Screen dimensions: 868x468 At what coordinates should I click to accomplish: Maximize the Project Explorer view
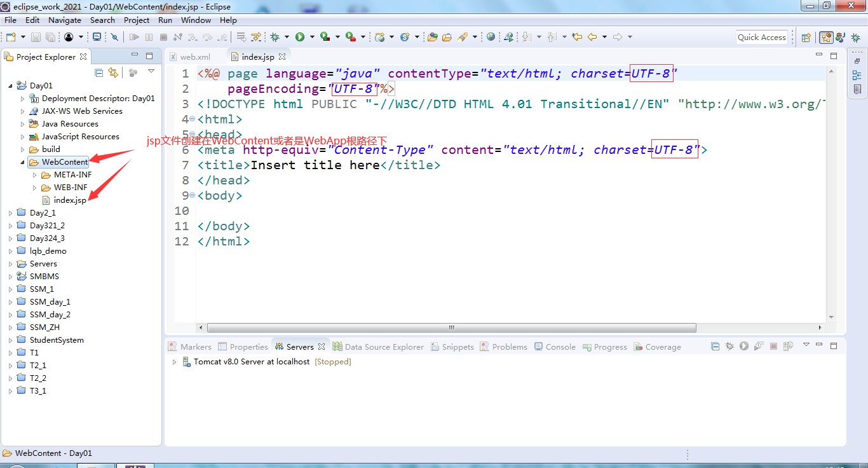[x=149, y=56]
